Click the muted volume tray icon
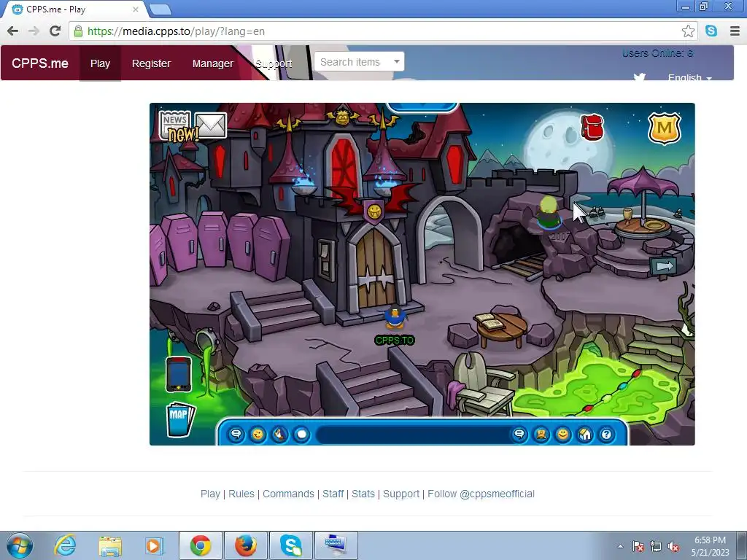Image resolution: width=747 pixels, height=560 pixels. click(673, 547)
